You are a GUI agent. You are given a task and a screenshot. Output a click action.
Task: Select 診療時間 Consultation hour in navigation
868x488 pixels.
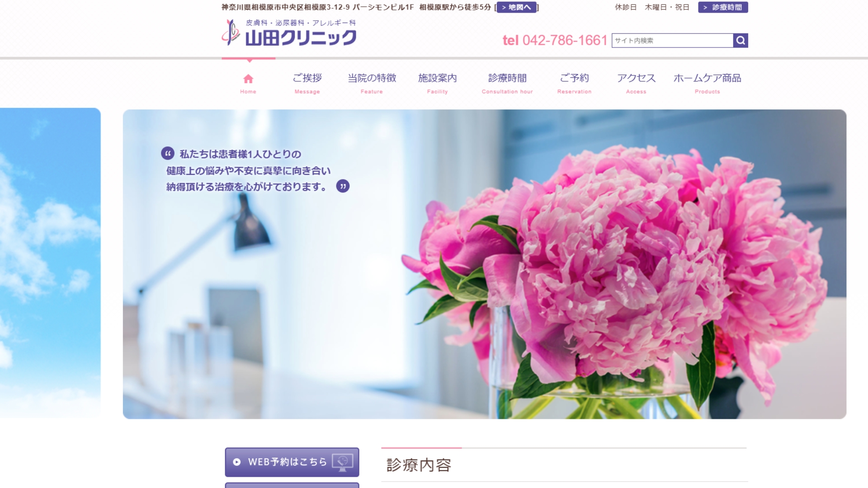pos(507,83)
